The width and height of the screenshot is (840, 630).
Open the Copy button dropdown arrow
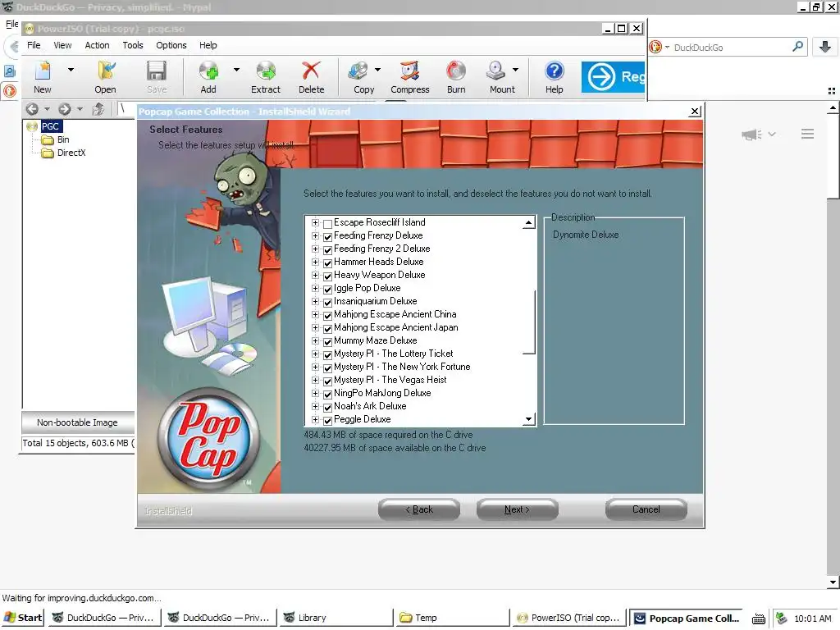377,70
